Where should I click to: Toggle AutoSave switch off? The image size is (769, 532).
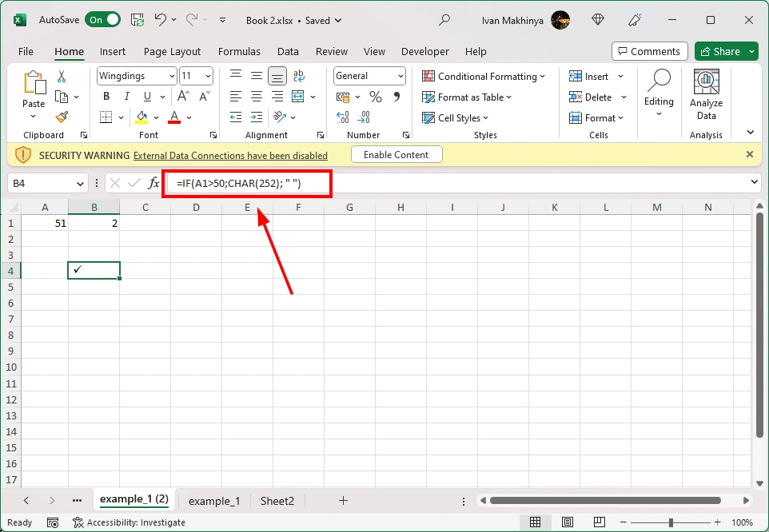tap(102, 20)
